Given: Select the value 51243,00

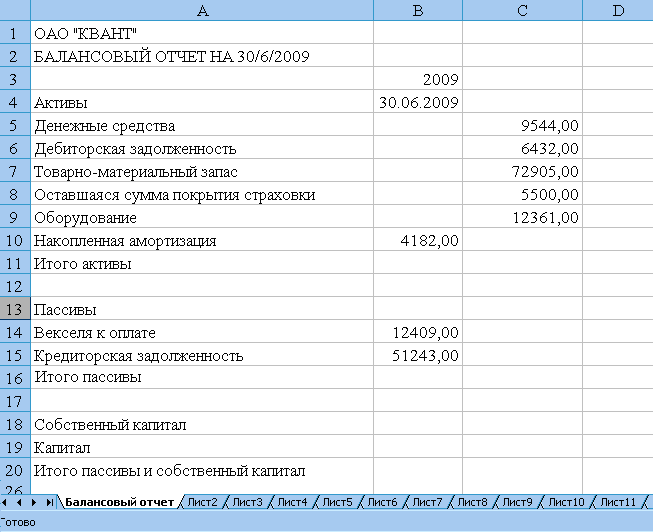Looking at the screenshot, I should click(x=418, y=355).
